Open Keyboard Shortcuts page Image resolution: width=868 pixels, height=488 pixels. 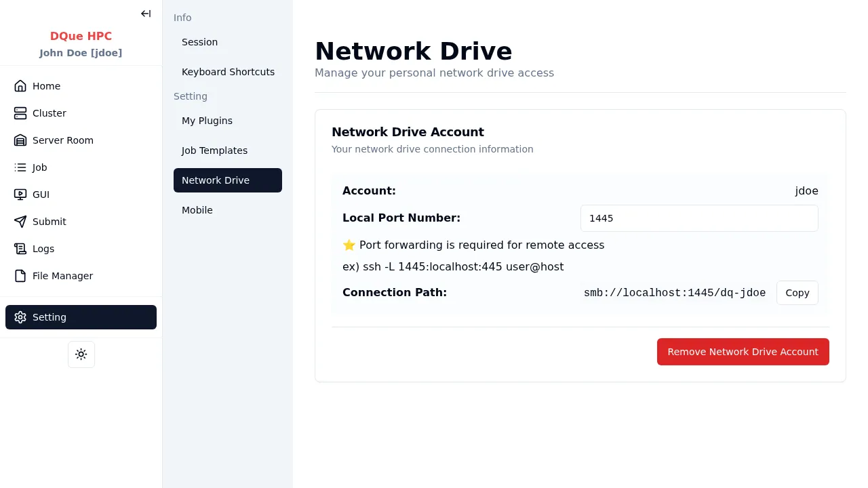coord(228,72)
